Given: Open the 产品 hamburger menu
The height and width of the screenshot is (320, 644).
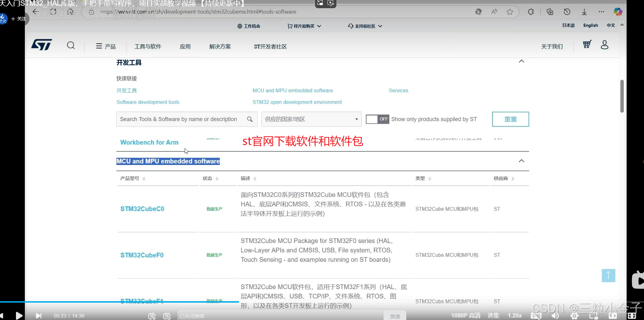Looking at the screenshot, I should click(x=106, y=46).
